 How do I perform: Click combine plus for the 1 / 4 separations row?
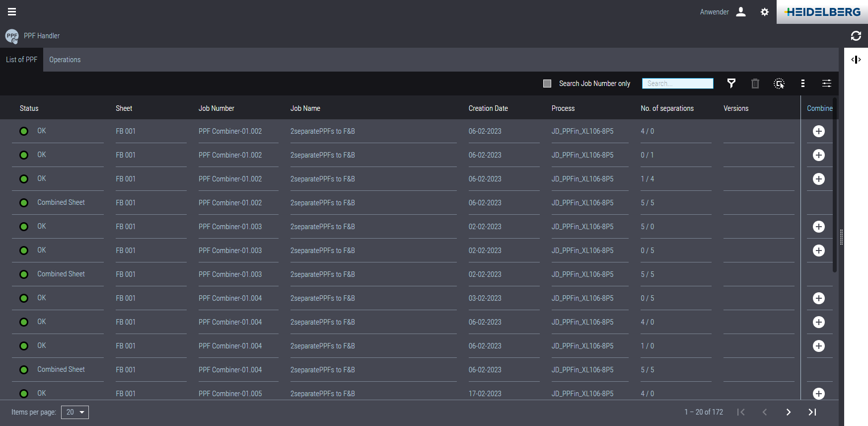(x=819, y=179)
